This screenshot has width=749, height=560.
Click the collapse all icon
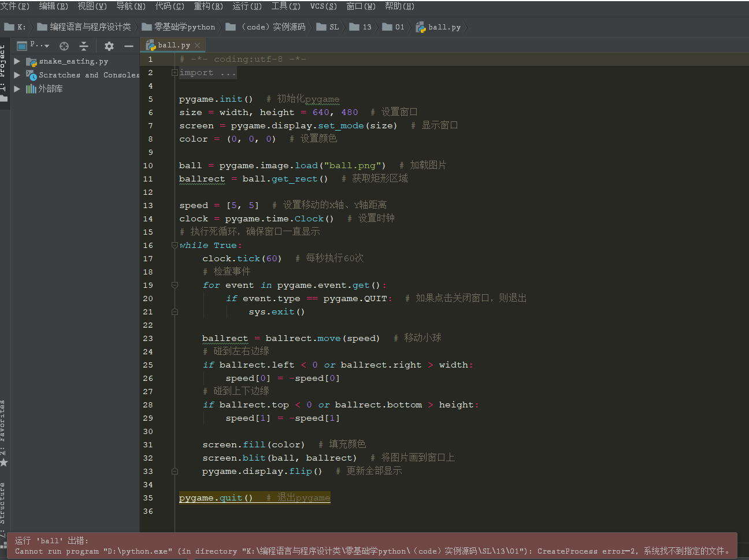click(x=84, y=46)
